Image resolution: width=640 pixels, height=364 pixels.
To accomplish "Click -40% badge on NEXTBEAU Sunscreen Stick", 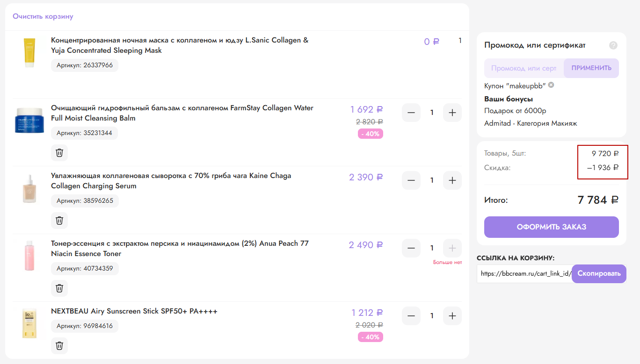I will click(x=371, y=337).
